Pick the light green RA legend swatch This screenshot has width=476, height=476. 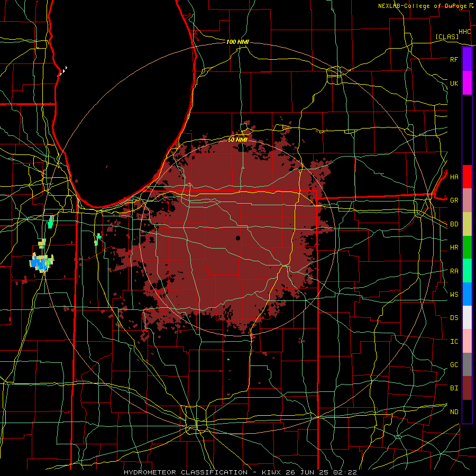pyautogui.click(x=467, y=271)
